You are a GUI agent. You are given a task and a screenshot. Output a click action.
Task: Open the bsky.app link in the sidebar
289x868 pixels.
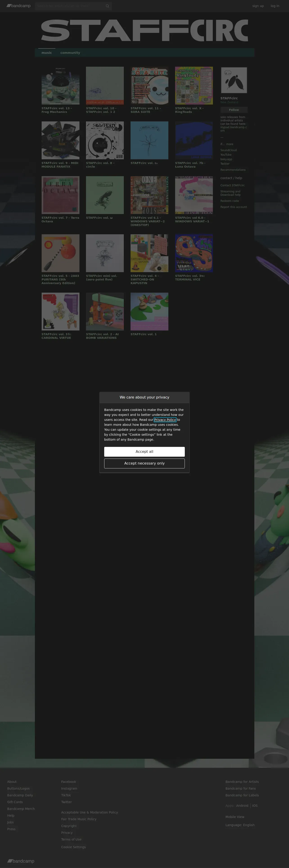point(226,159)
